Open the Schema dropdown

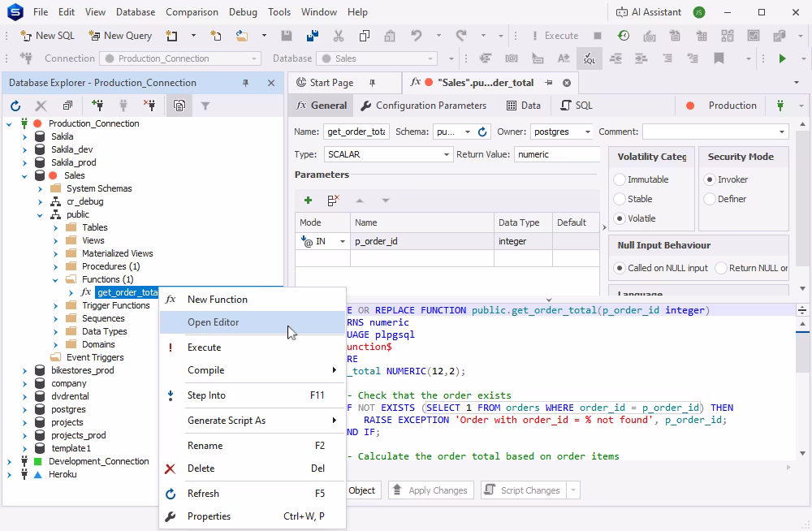[468, 132]
